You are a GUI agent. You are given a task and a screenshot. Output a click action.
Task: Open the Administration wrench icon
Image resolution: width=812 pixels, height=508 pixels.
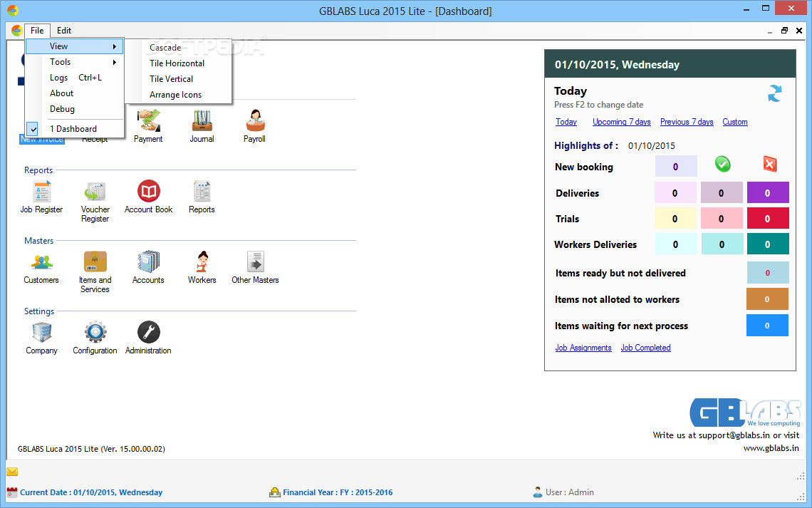149,333
